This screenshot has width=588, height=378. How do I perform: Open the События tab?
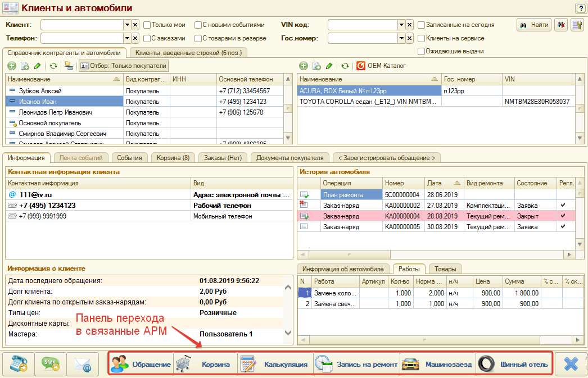point(129,158)
